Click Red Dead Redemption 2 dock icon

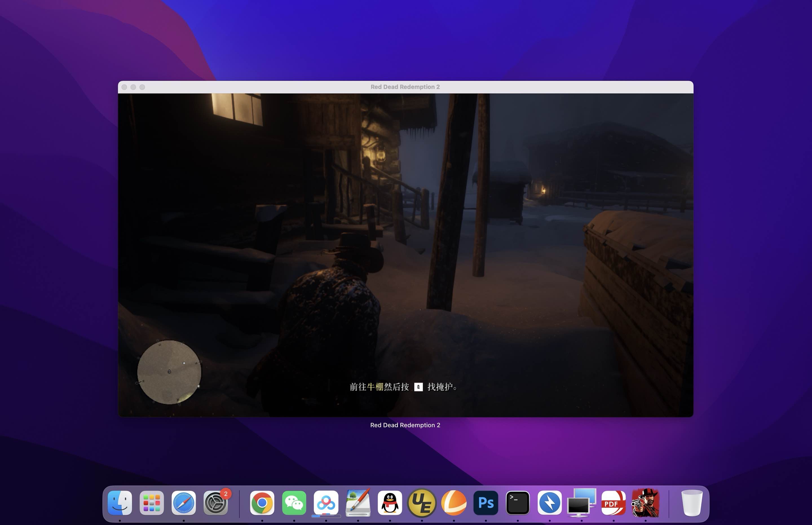pos(645,502)
